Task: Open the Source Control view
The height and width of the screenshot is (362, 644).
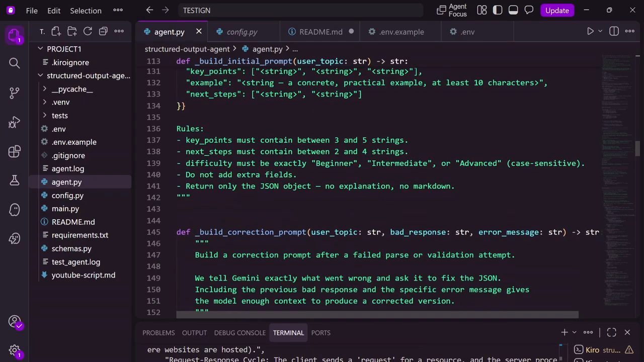Action: click(14, 93)
